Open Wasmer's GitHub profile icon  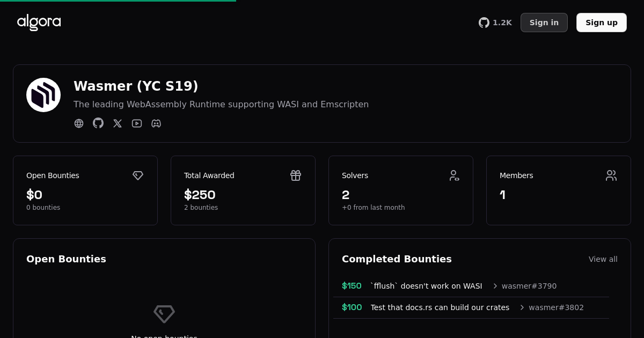98,123
